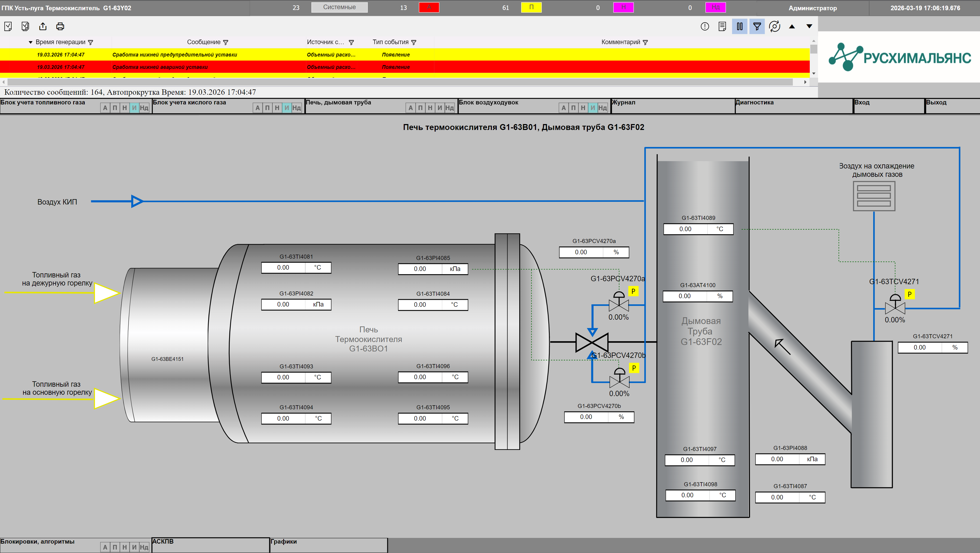Click the exclamation alert mode icon
Image resolution: width=980 pixels, height=553 pixels.
click(x=705, y=26)
